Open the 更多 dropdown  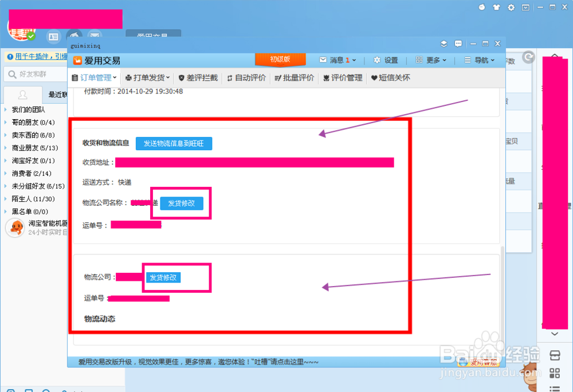[x=431, y=60]
